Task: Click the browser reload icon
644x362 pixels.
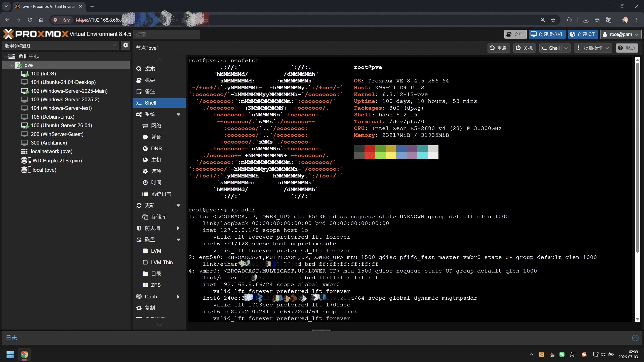Action: tap(30, 20)
